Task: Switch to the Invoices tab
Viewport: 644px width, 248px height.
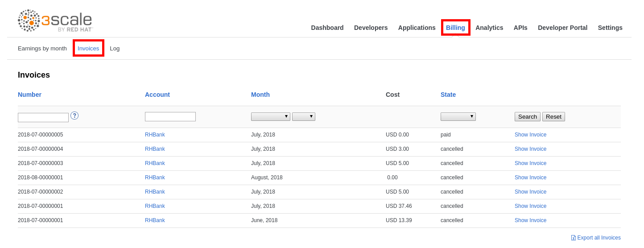Action: coord(88,48)
